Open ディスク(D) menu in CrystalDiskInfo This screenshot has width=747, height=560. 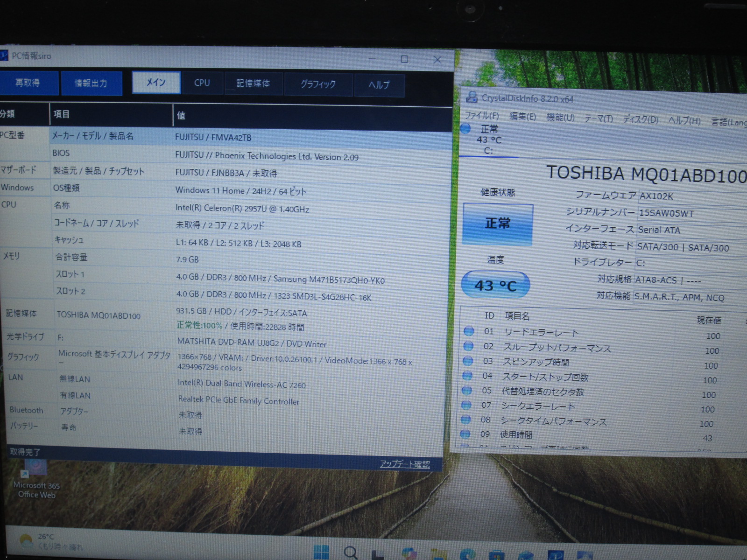(641, 119)
